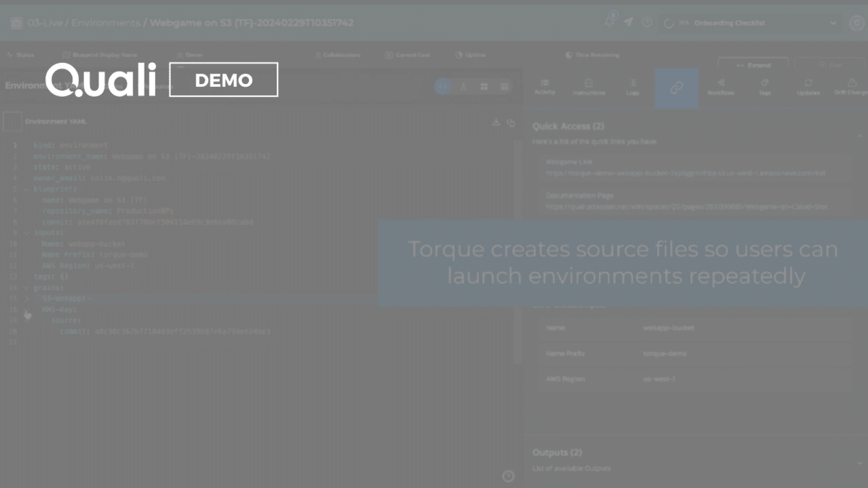Collapse the blueprint section in the YAML
The image size is (868, 488).
(26, 189)
